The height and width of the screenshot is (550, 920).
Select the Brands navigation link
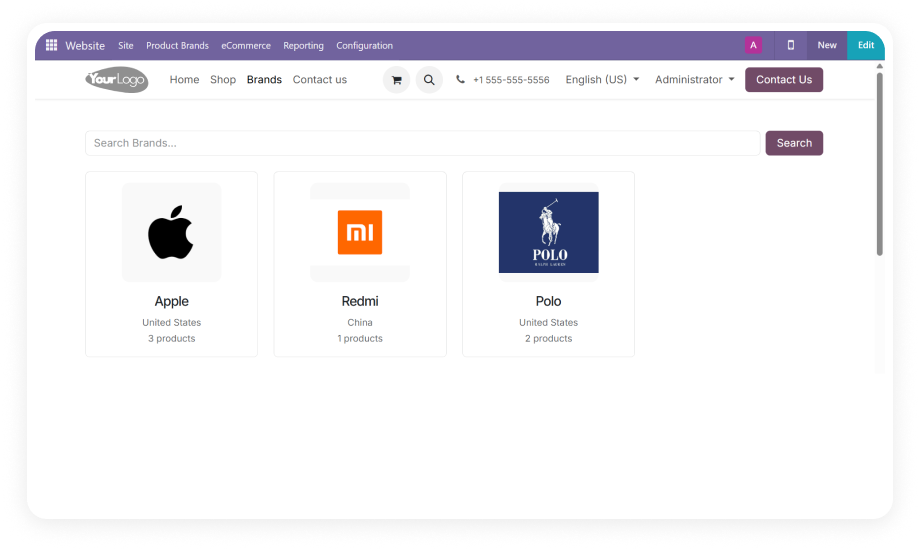click(264, 79)
